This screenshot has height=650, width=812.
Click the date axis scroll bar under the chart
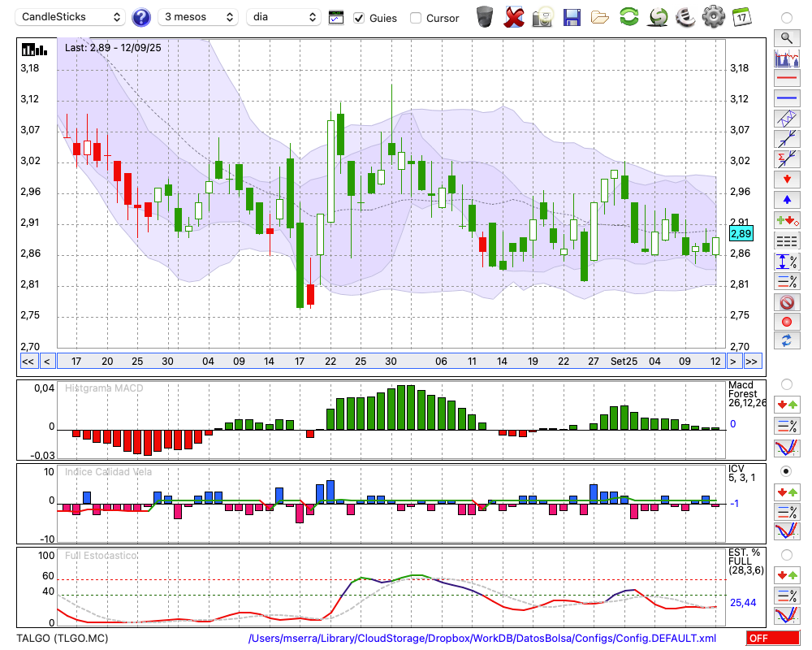391,362
